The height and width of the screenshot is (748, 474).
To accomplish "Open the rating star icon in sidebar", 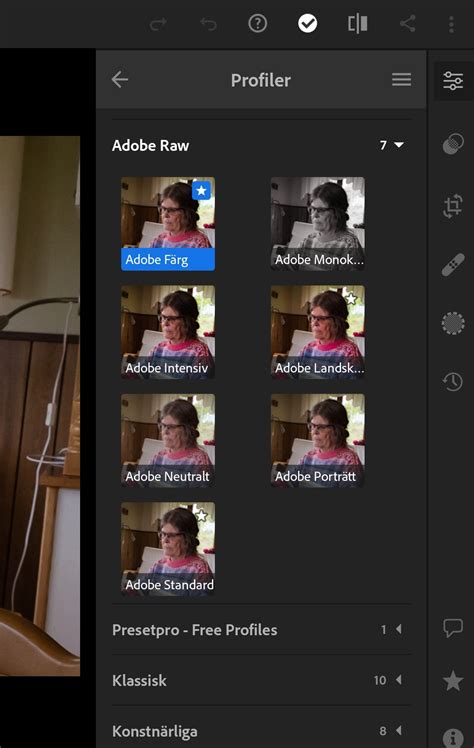I will [453, 680].
